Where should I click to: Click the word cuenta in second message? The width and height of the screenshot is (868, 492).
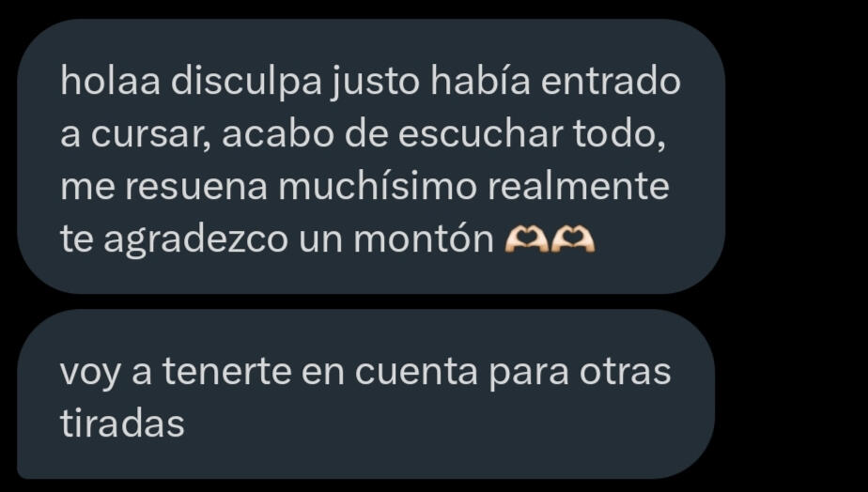[x=416, y=372]
